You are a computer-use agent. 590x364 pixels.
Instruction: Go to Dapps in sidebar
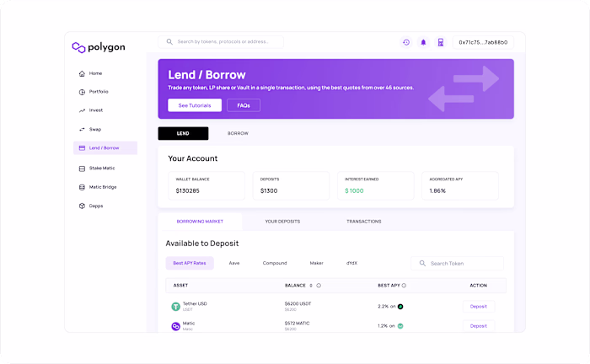click(96, 206)
